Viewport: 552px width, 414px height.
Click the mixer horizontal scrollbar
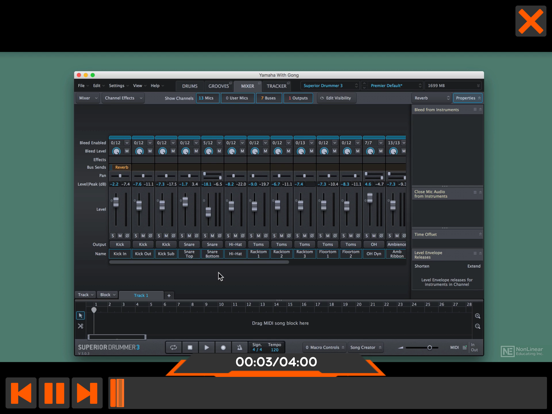pyautogui.click(x=199, y=262)
